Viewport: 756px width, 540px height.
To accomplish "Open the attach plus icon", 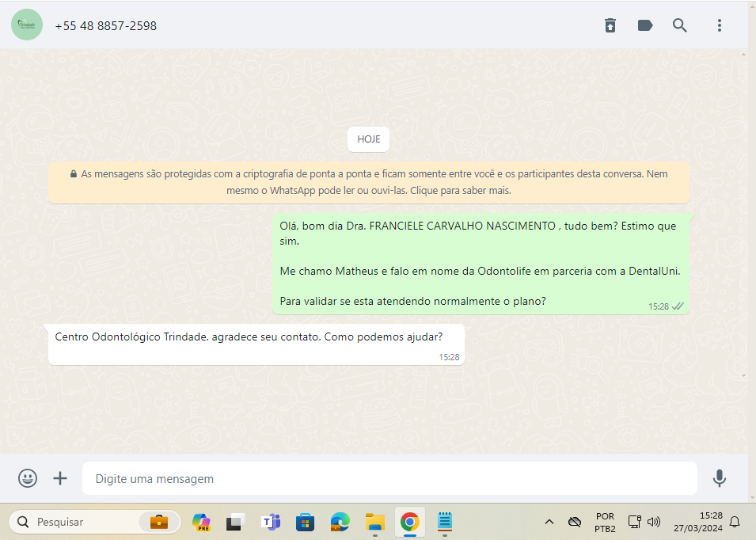I will [x=60, y=478].
